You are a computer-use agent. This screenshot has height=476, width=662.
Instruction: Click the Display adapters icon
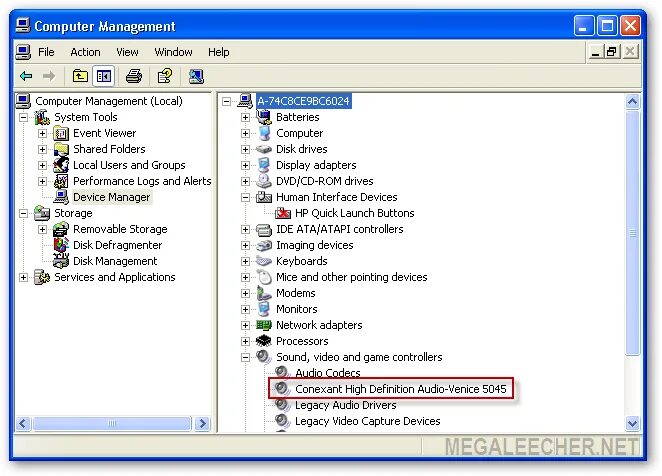pos(264,165)
